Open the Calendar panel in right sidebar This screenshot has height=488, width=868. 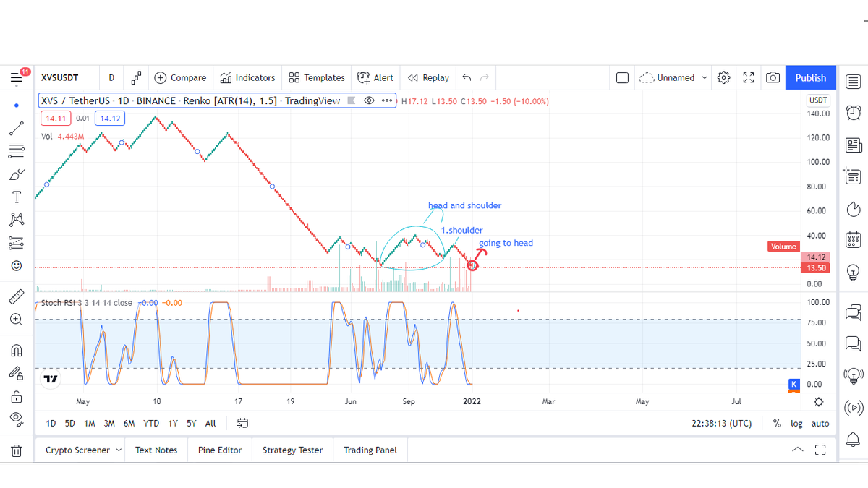click(854, 239)
